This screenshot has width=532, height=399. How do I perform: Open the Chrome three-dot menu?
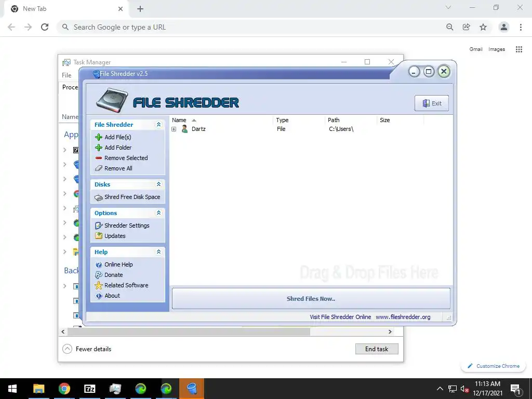521,27
